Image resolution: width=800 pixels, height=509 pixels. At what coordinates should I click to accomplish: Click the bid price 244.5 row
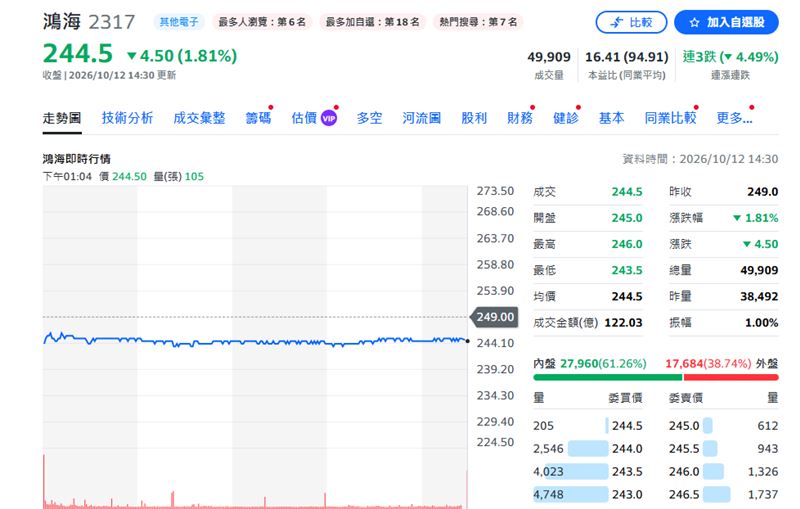(588, 425)
